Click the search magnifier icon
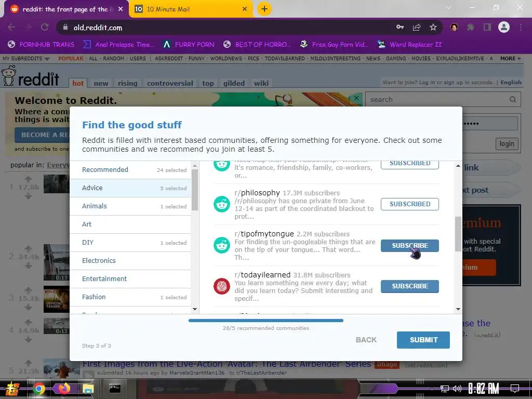This screenshot has height=399, width=532. [x=513, y=99]
